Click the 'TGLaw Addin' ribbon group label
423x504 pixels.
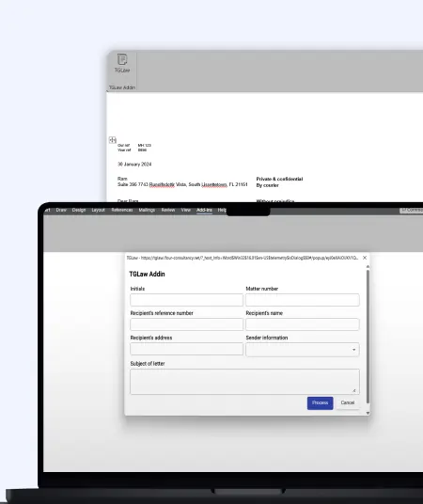(122, 87)
